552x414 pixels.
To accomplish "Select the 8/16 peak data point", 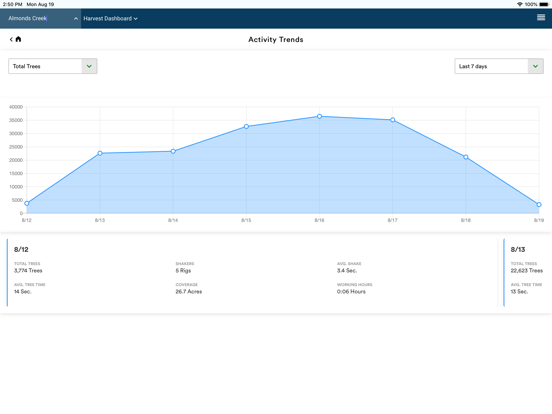I will (x=319, y=116).
